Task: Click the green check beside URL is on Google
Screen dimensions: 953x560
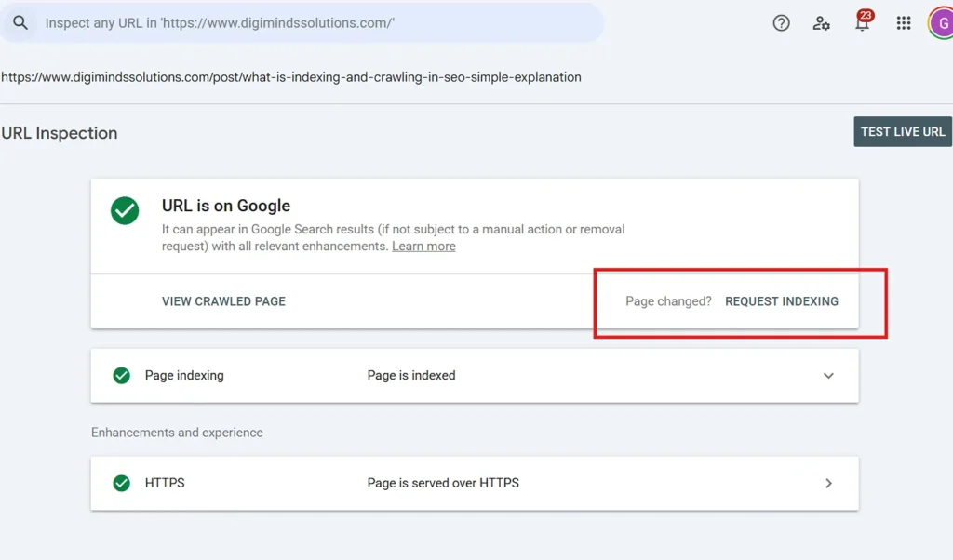Action: click(x=125, y=211)
